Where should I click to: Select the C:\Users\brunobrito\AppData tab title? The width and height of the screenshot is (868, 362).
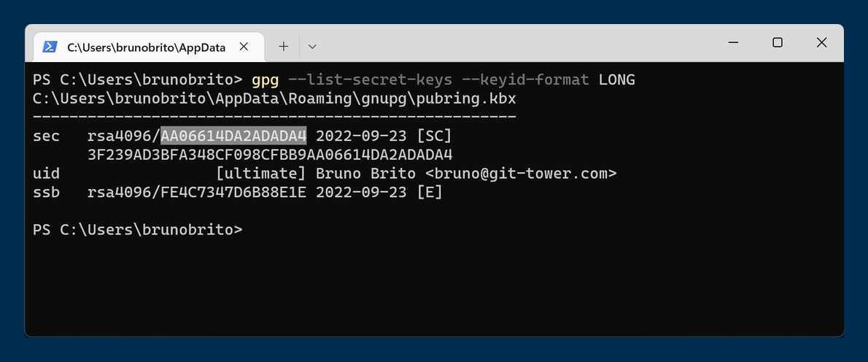click(x=146, y=47)
